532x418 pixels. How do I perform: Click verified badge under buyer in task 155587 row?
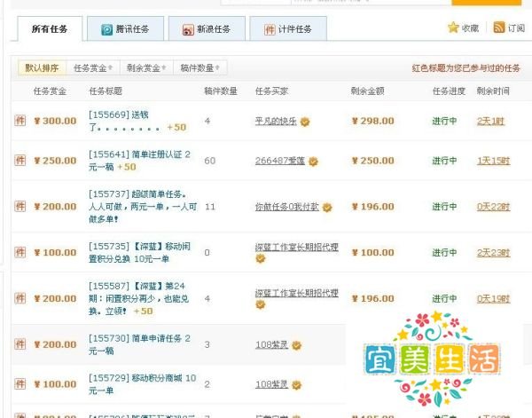tap(260, 304)
